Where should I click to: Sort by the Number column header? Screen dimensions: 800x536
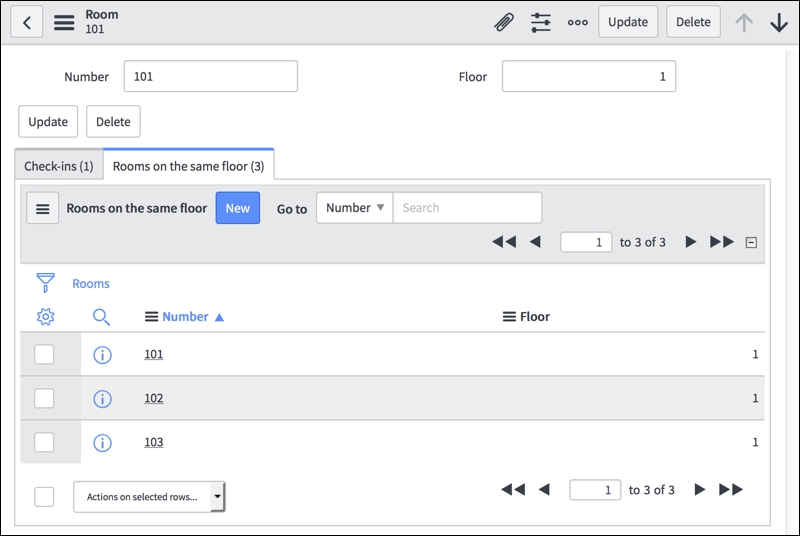coord(185,317)
